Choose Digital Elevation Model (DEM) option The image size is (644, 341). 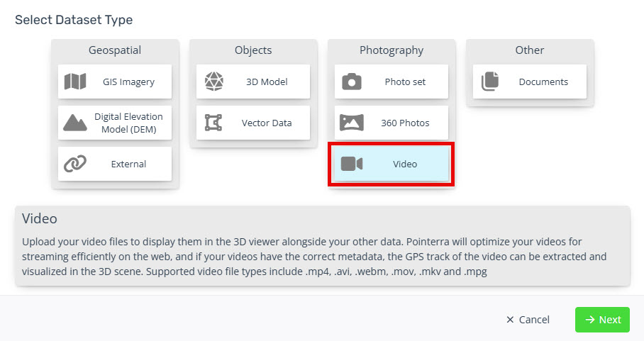click(x=115, y=123)
